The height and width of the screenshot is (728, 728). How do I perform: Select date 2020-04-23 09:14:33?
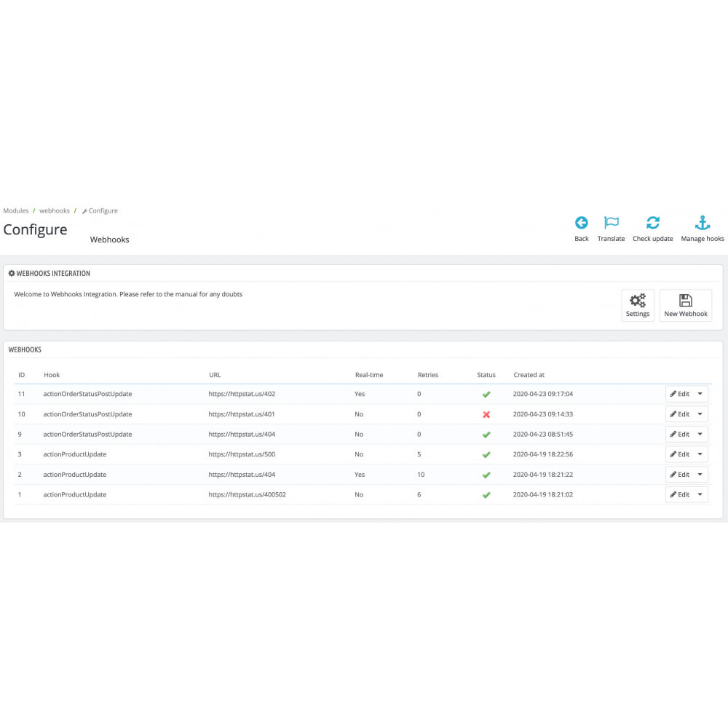pyautogui.click(x=543, y=414)
